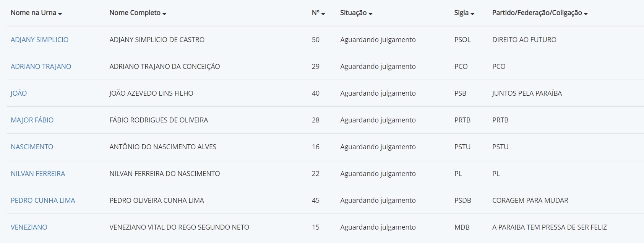Viewport: 644px width, 243px height.
Task: Select the JOÃO candidate link
Action: coord(19,93)
